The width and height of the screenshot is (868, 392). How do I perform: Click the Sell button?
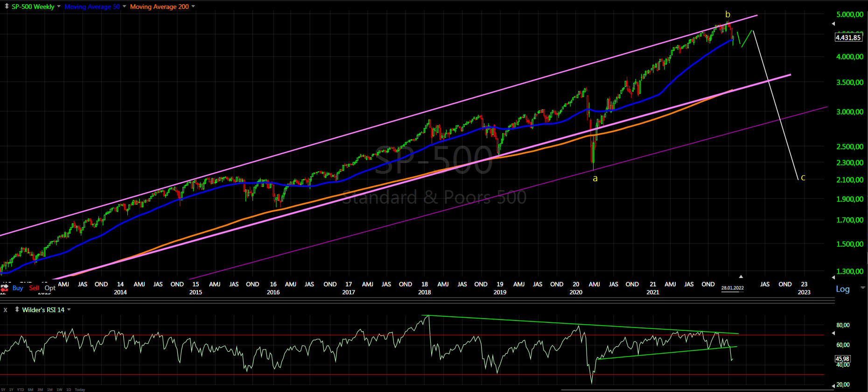(34, 288)
